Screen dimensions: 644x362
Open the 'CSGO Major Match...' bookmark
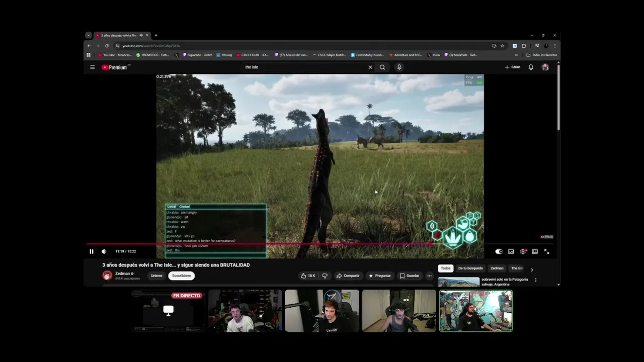[329, 55]
